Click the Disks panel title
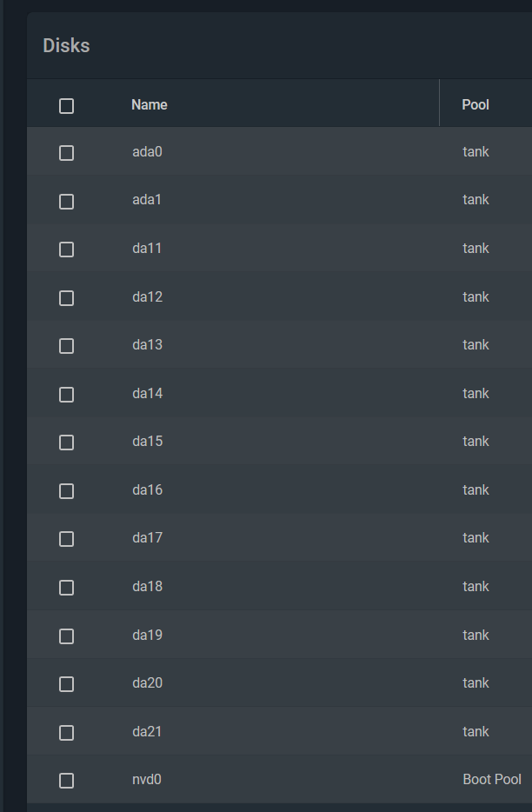The image size is (532, 812). click(x=66, y=45)
